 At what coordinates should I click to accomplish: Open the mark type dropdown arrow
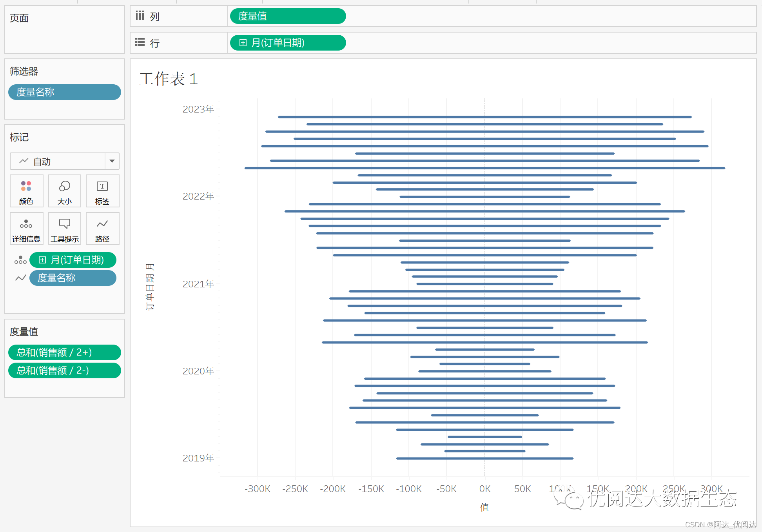tap(112, 161)
